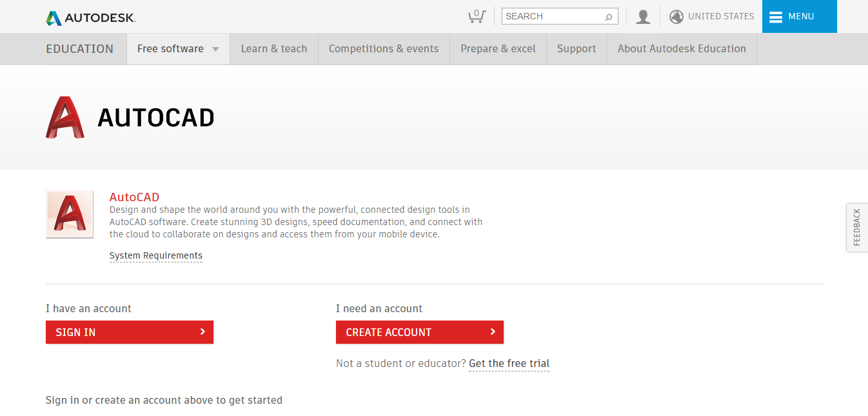The image size is (868, 416).
Task: Open the Support tab
Action: [577, 49]
